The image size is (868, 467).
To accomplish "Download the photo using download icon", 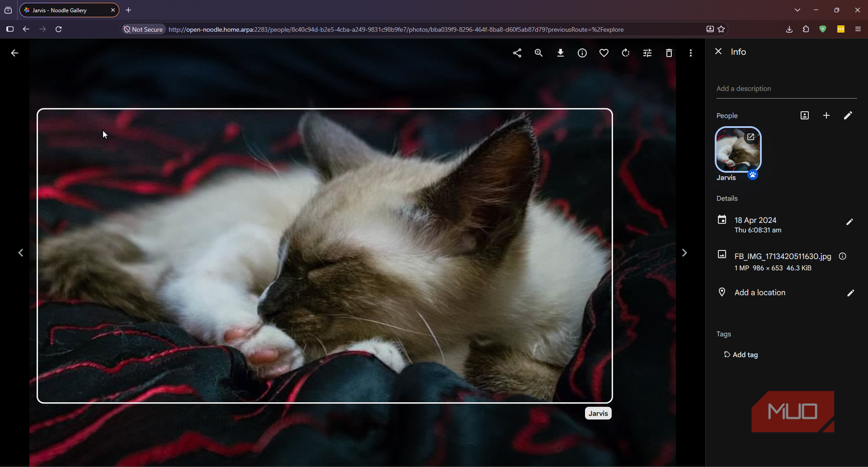I will (x=561, y=53).
